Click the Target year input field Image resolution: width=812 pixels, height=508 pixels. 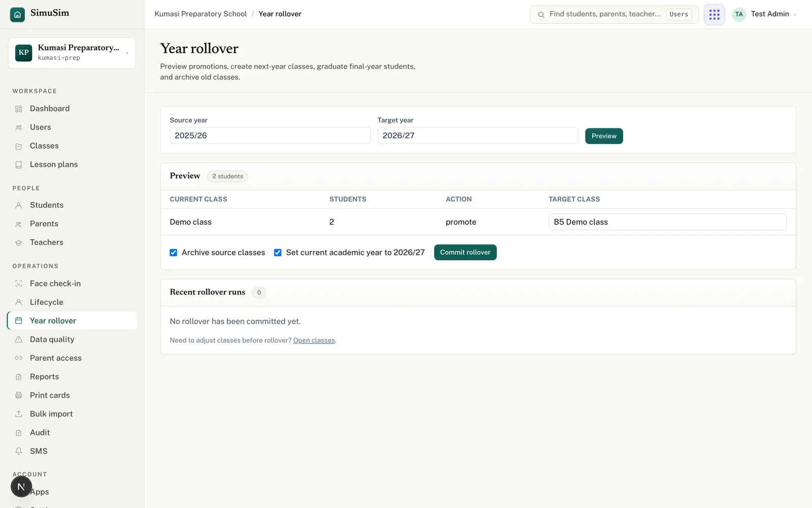coord(478,136)
